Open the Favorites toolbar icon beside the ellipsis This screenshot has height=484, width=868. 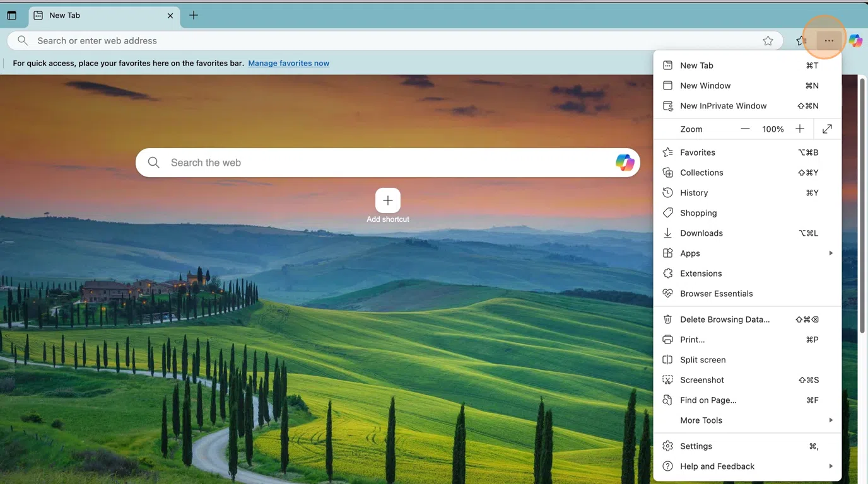tap(801, 41)
